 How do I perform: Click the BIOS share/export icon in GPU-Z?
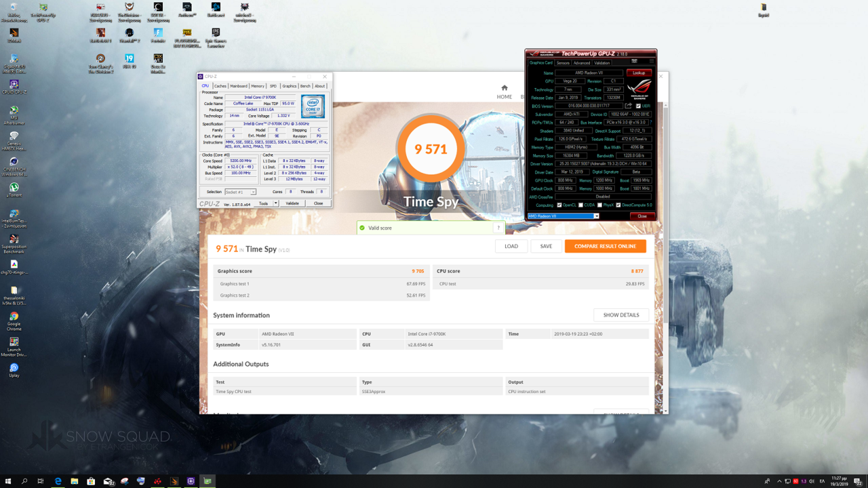[x=629, y=106]
